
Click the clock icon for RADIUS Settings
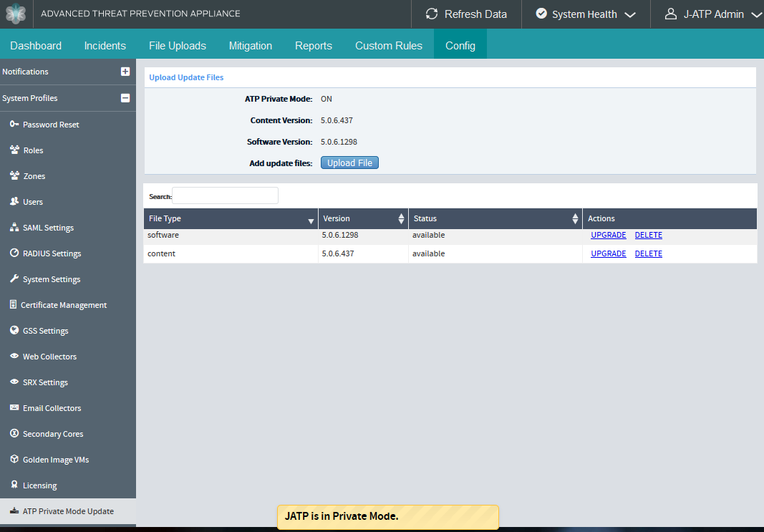(x=14, y=253)
